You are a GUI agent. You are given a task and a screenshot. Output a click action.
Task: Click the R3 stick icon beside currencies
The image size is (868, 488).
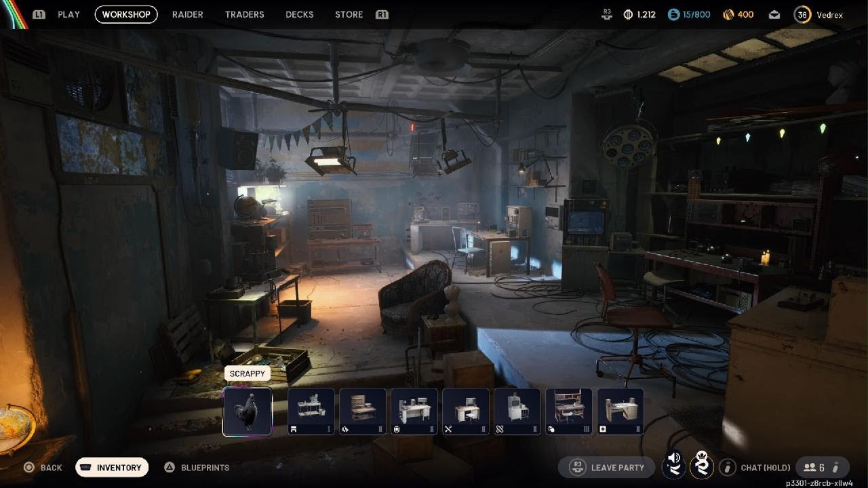pos(606,14)
